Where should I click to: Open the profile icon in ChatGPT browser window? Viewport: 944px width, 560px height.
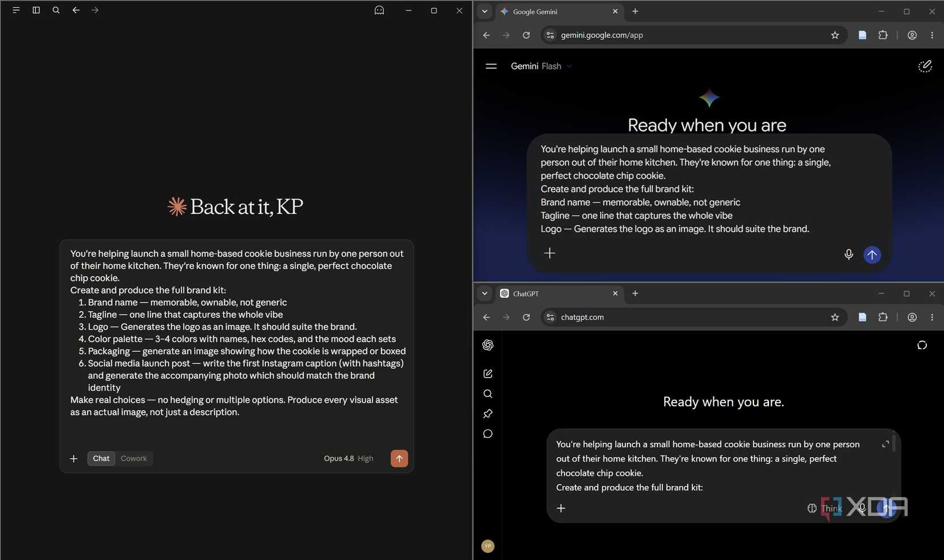[x=912, y=317]
